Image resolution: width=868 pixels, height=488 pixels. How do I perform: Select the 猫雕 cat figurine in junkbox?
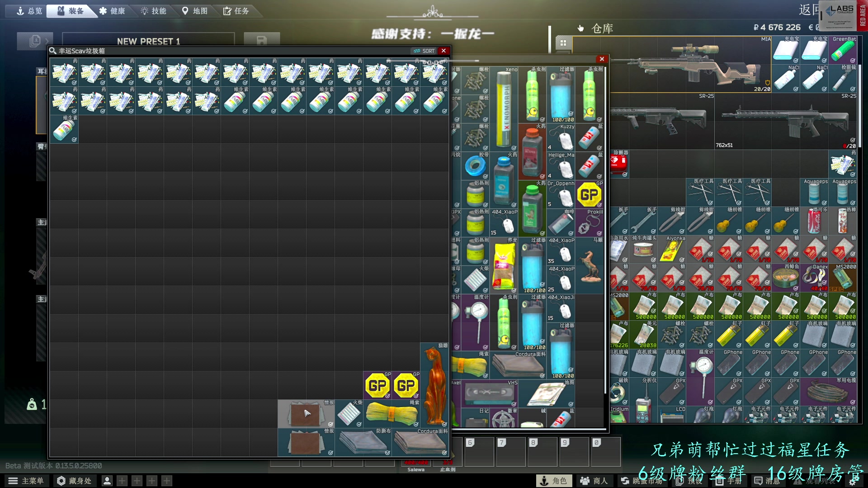pos(434,385)
